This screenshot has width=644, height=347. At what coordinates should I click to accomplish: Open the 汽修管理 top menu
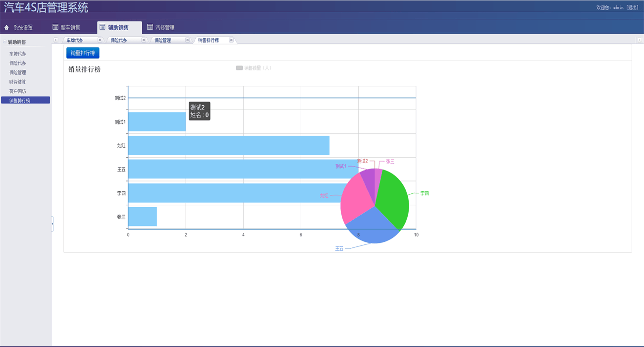click(161, 28)
